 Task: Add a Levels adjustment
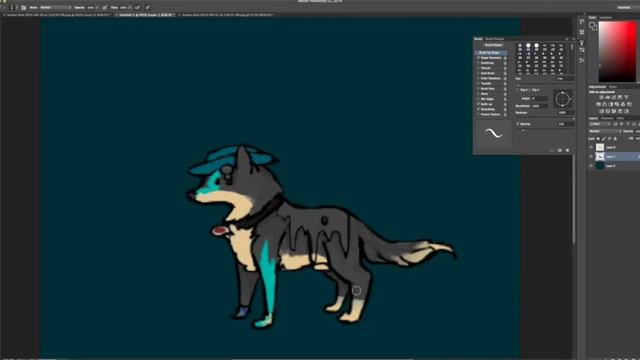pos(607,97)
